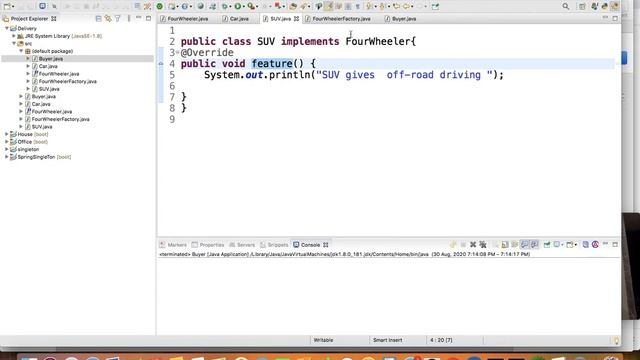
Task: Switch to the Properties tab
Action: coord(208,245)
